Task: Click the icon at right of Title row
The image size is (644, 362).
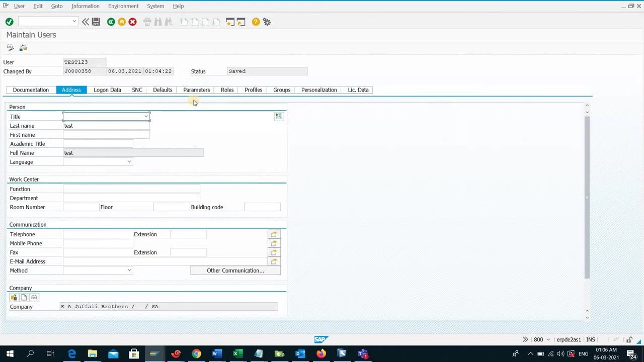Action: 279,116
